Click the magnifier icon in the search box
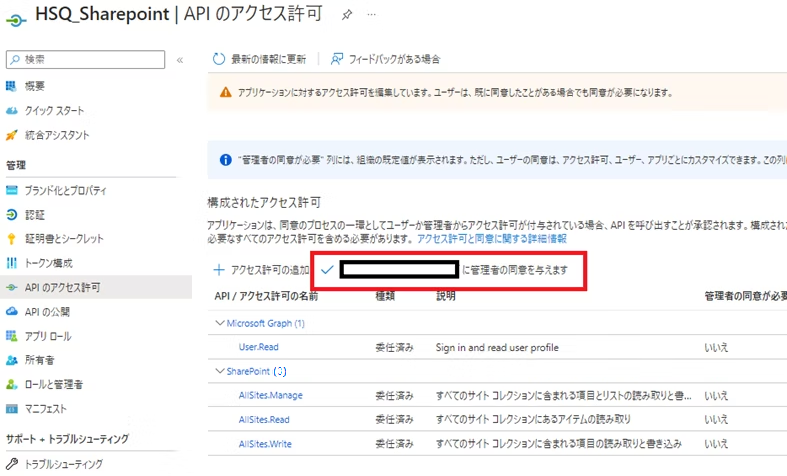 [x=15, y=59]
